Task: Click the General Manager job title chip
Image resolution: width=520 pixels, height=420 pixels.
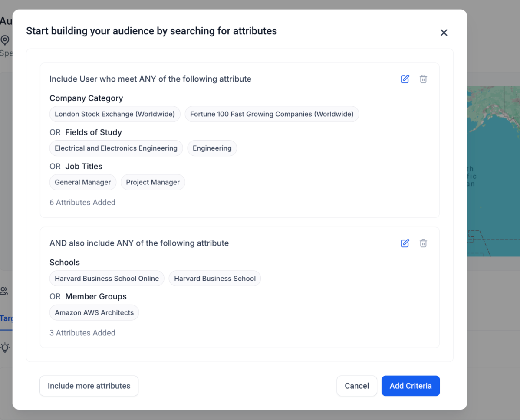Action: [x=83, y=182]
